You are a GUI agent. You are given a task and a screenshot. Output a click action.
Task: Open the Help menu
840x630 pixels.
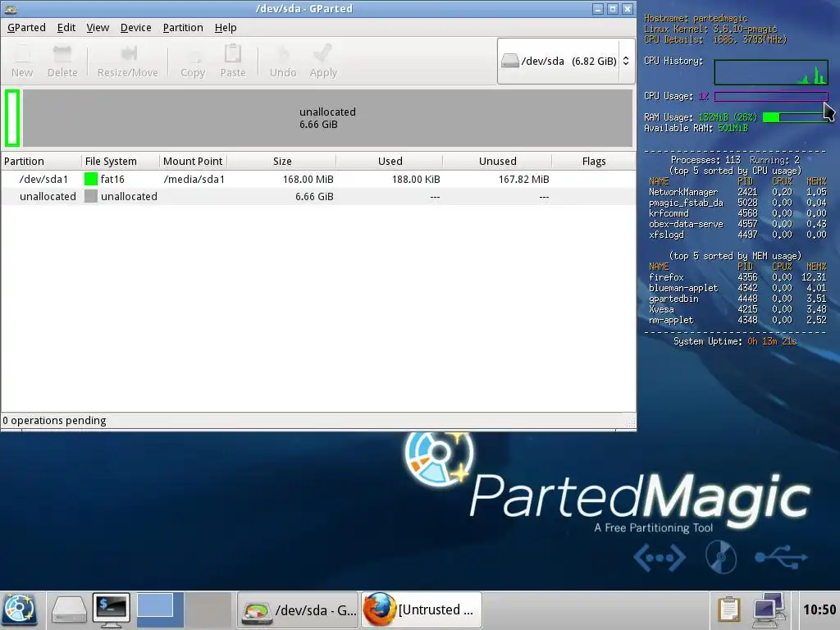tap(226, 27)
